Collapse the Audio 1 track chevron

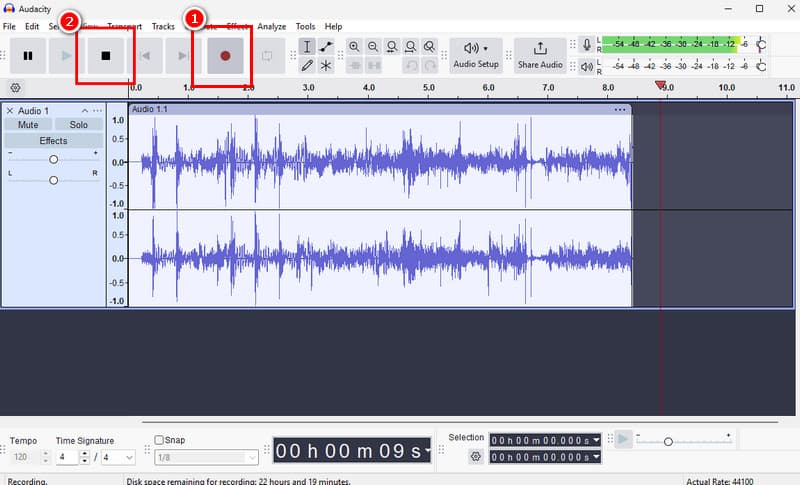[85, 111]
